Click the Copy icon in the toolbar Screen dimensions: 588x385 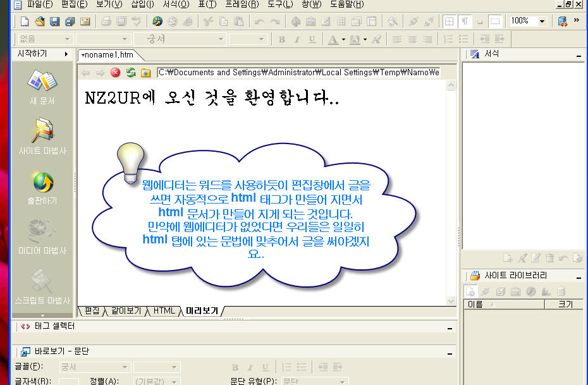click(x=223, y=21)
